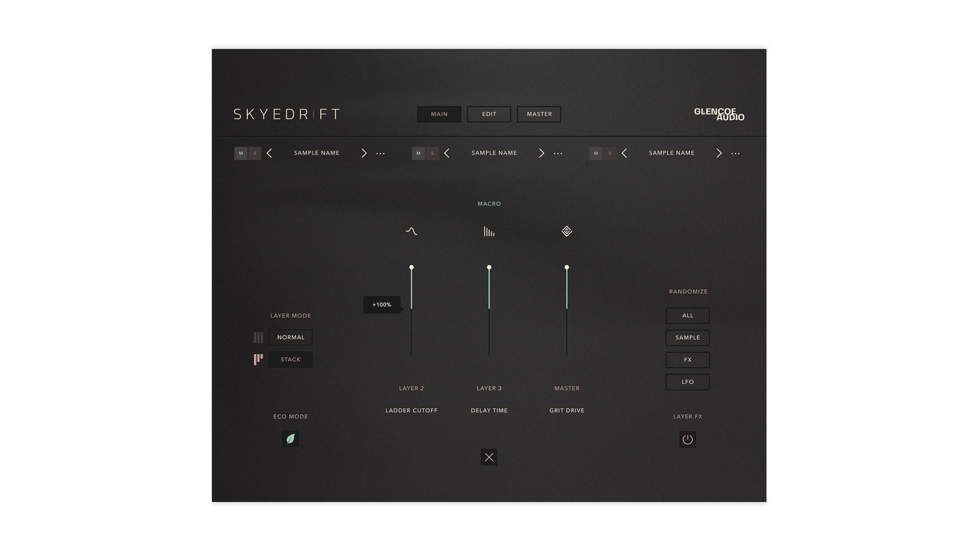Open third layer's three-dot options menu
This screenshot has width=980, height=551.
coord(736,154)
